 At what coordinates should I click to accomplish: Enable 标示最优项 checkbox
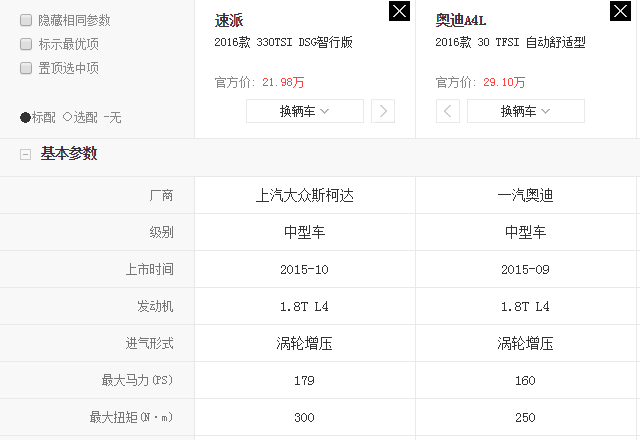tap(26, 44)
